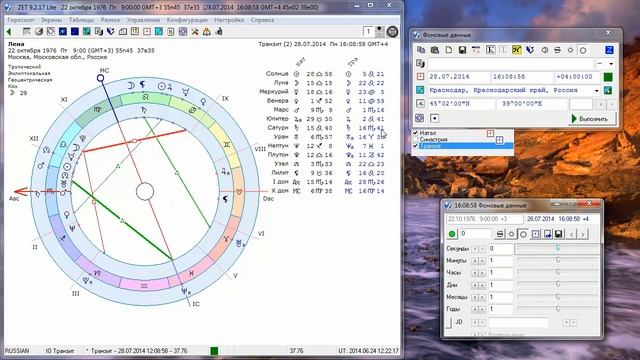Toggle the large circle button in the time-step window

click(523, 234)
